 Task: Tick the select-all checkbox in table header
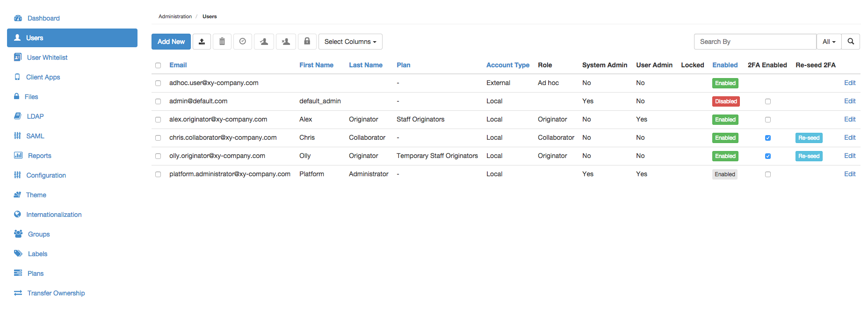coord(158,65)
